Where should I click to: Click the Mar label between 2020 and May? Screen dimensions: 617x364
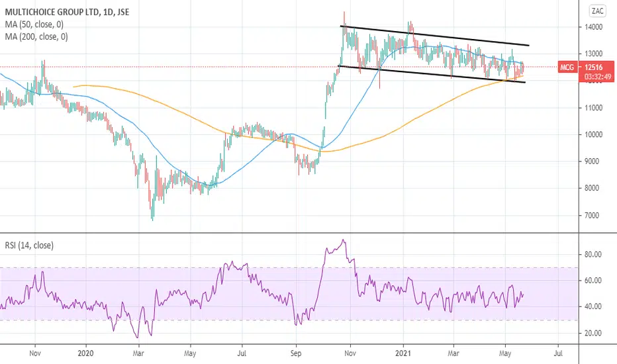(138, 353)
